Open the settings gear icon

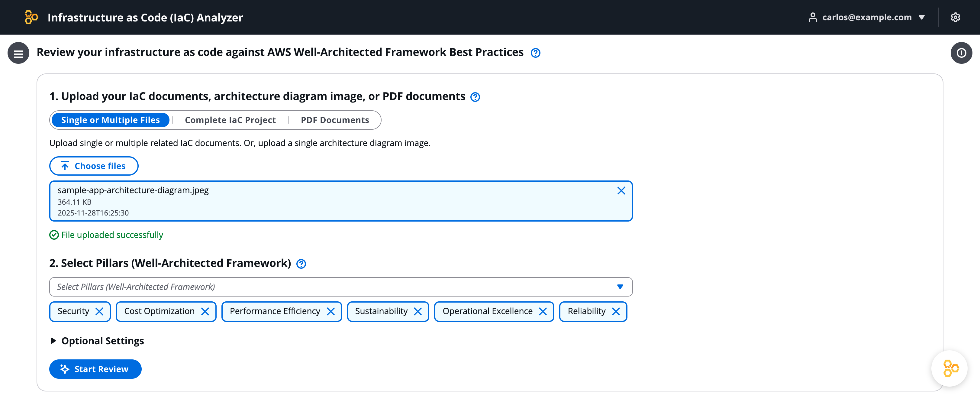[x=955, y=17]
